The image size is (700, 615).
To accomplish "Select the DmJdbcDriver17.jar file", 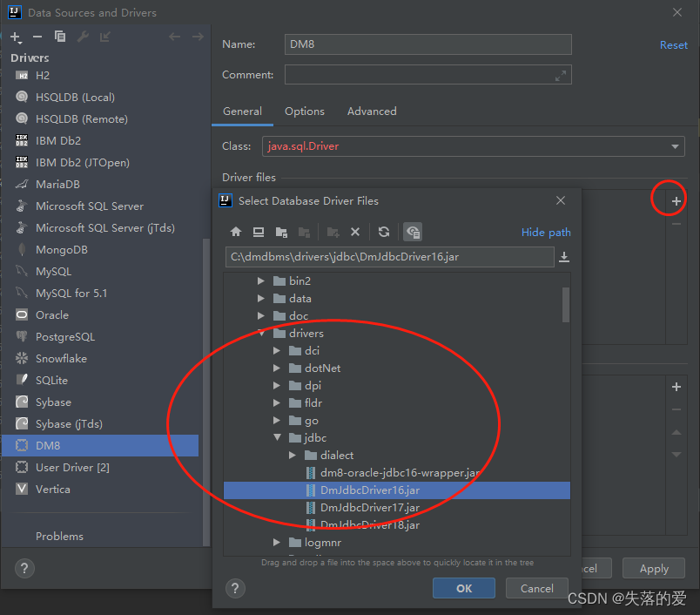I will [370, 508].
